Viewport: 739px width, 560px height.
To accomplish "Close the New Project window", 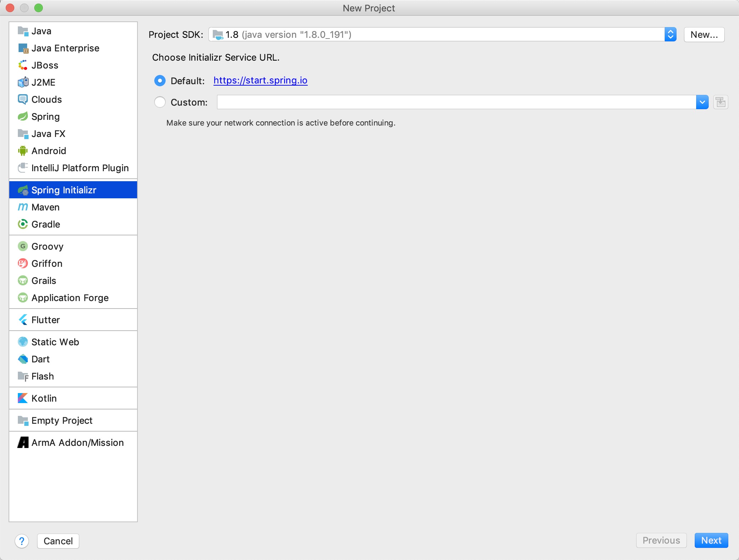I will pyautogui.click(x=10, y=8).
